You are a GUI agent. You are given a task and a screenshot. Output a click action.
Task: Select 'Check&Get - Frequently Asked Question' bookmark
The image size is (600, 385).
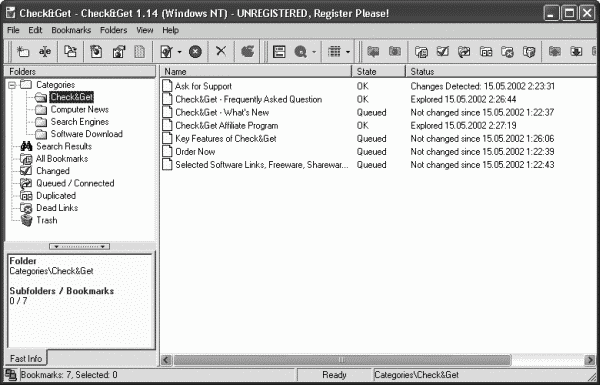pyautogui.click(x=249, y=99)
